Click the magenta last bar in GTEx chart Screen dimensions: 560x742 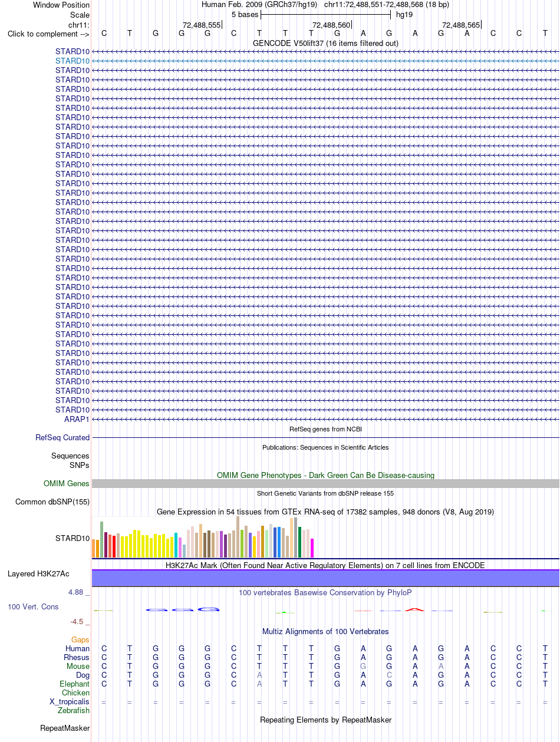(312, 548)
